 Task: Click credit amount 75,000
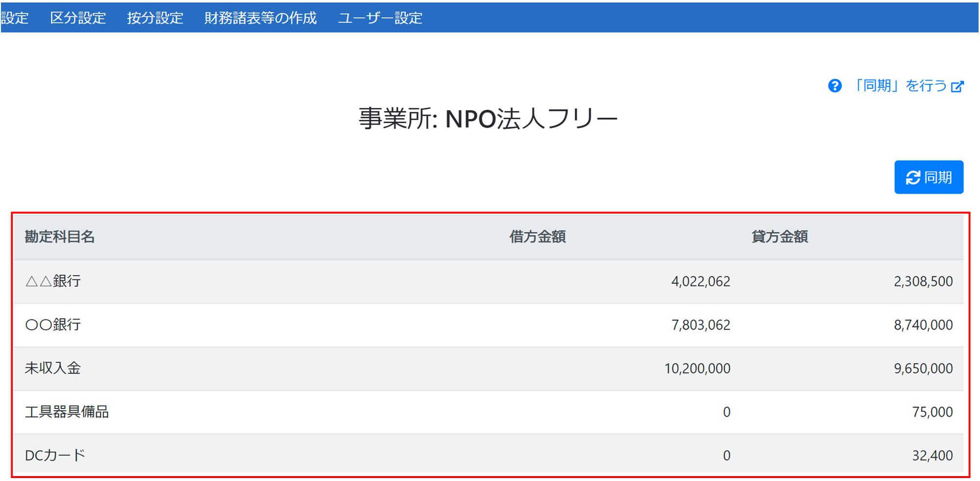(x=932, y=412)
